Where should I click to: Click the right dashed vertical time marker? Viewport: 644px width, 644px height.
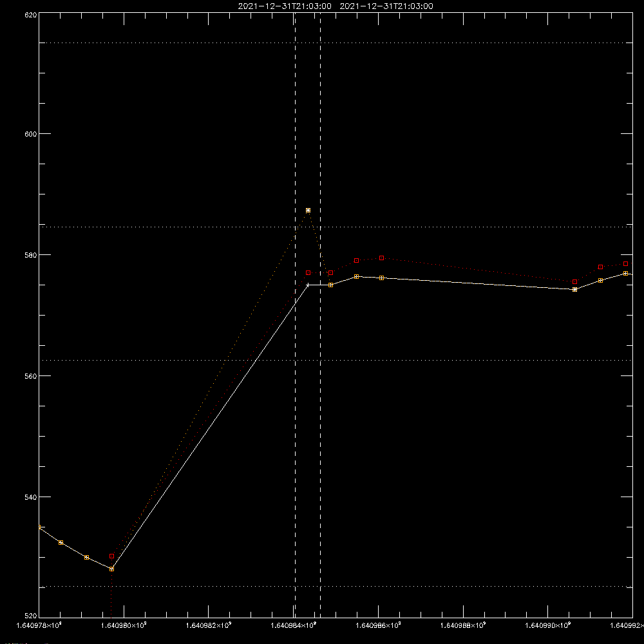pos(320,315)
